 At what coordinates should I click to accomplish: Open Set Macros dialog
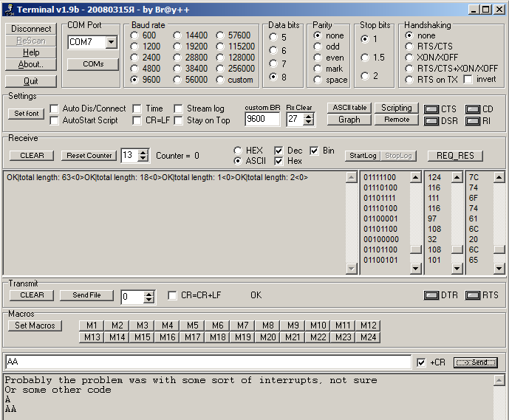pos(35,326)
